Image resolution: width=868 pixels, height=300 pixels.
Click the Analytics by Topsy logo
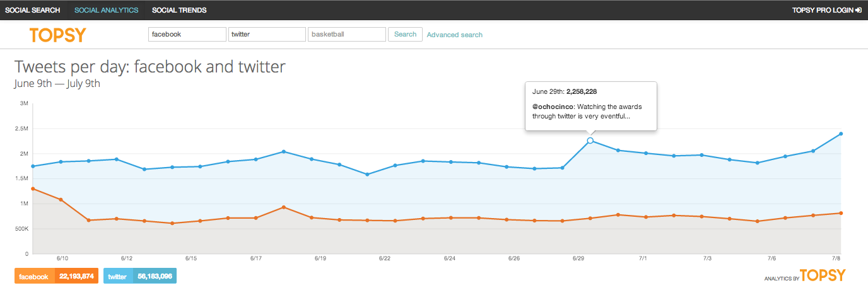click(x=804, y=275)
